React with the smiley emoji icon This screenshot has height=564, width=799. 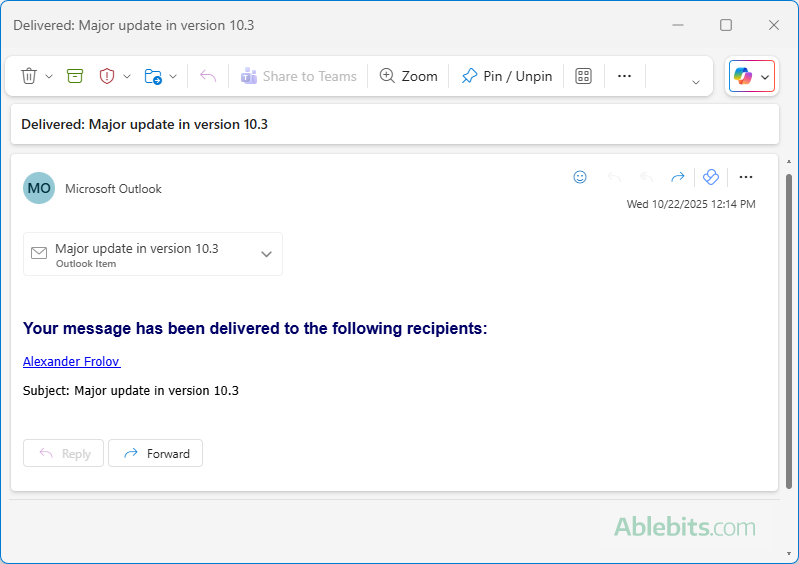580,177
